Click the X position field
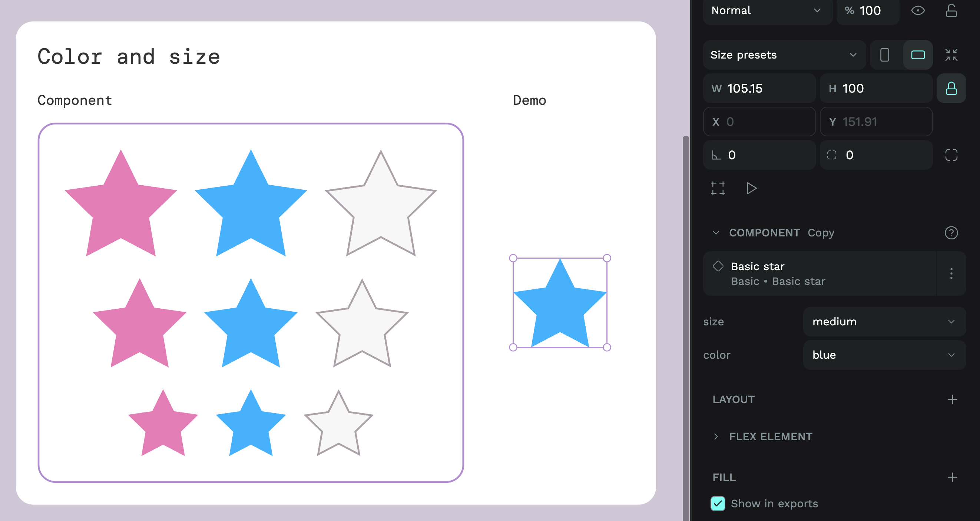The image size is (980, 521). coord(759,122)
